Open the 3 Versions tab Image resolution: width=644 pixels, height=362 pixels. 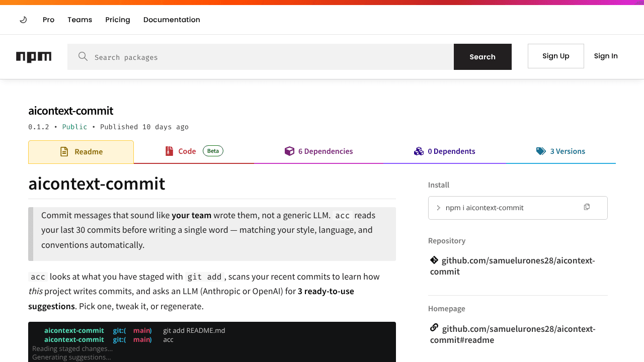pyautogui.click(x=560, y=151)
